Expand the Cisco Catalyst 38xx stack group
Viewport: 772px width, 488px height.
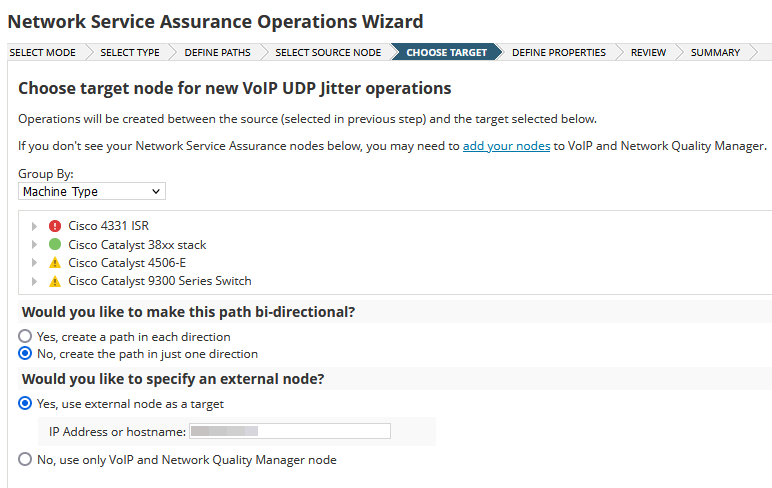tap(36, 244)
